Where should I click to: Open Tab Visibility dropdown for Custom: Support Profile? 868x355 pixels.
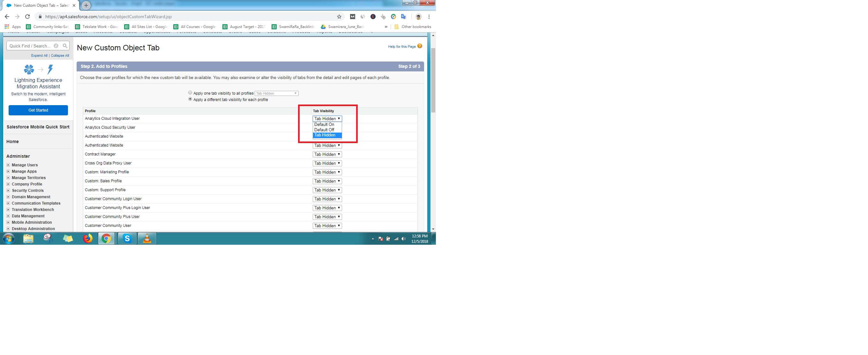tap(327, 190)
